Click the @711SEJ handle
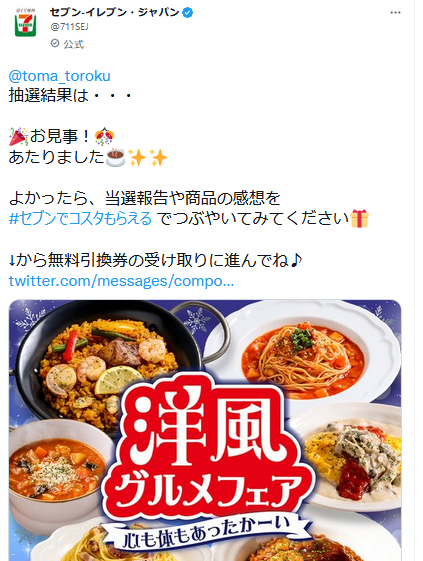Image resolution: width=423 pixels, height=561 pixels. pos(69,27)
